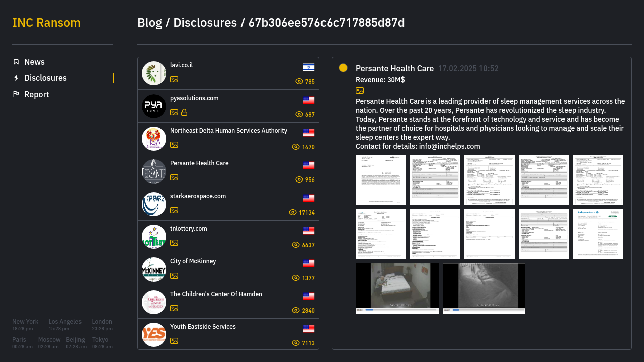Click the News bookmark icon
Screen dimensions: 644x362
click(x=16, y=62)
